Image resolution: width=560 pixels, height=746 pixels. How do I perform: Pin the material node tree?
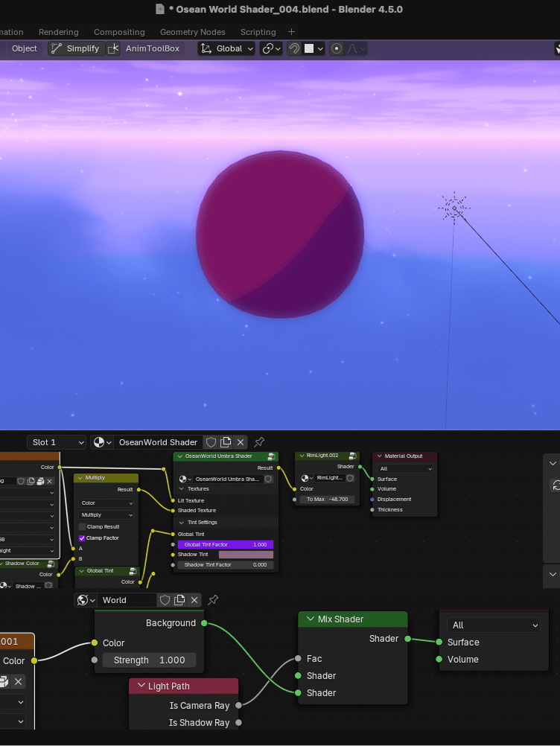[259, 442]
